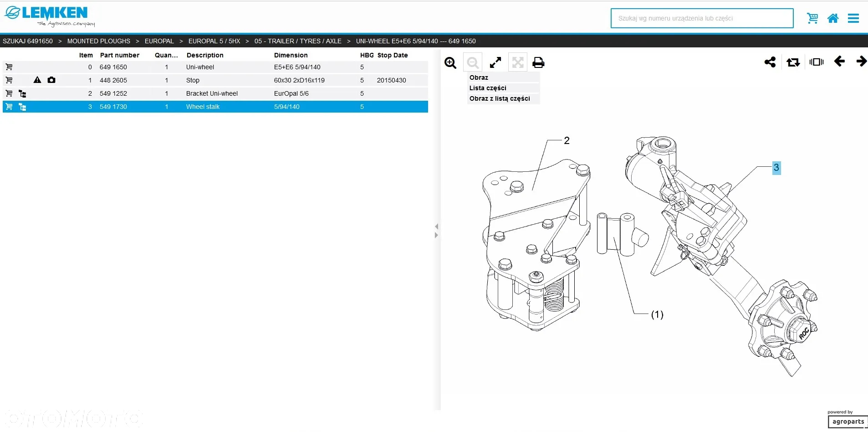Sort by the HBG column header
868x432 pixels.
click(367, 55)
